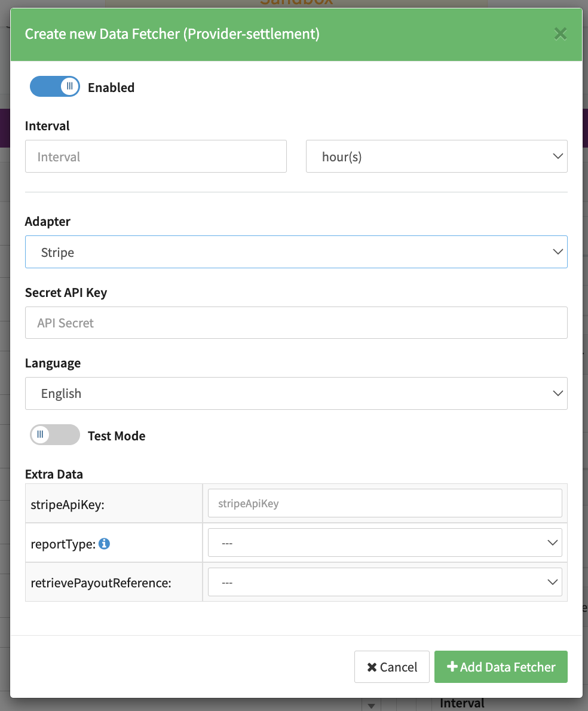588x711 pixels.
Task: Open the Language dropdown set to English
Action: pos(296,393)
